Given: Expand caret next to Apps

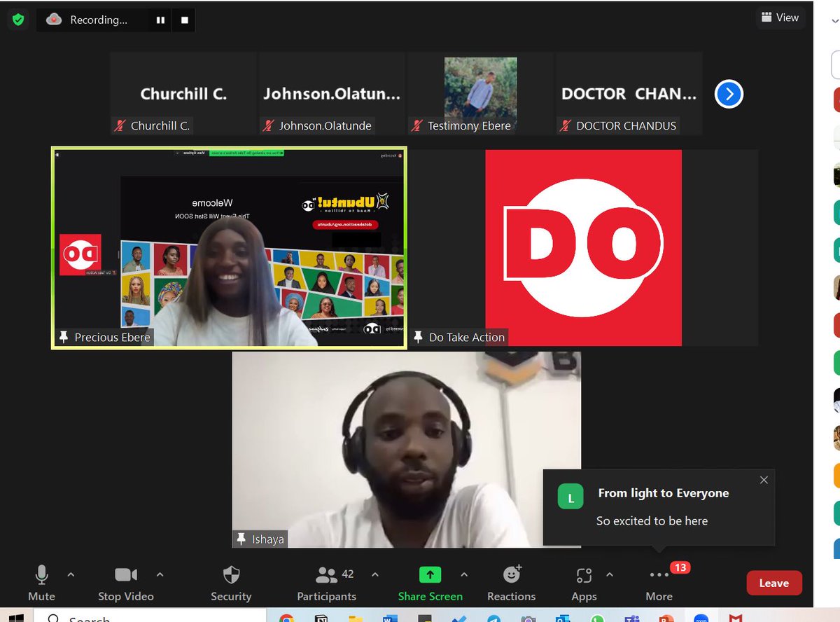Looking at the screenshot, I should point(609,574).
